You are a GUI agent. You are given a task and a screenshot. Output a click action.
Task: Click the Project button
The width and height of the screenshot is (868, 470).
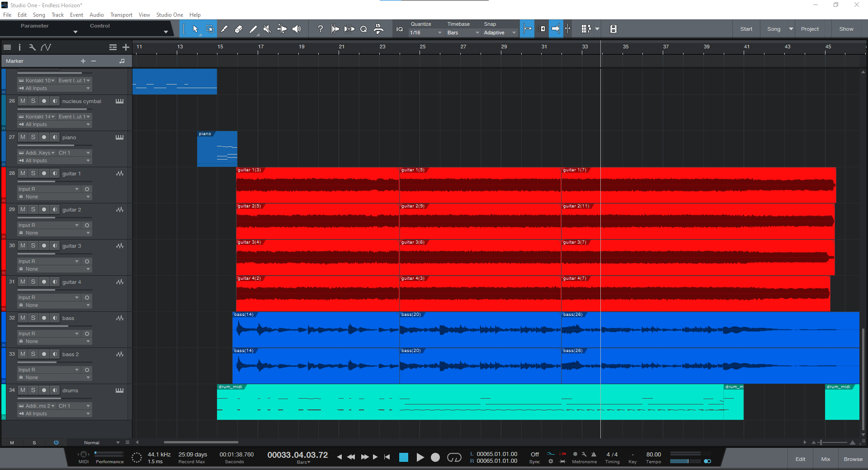(x=809, y=29)
